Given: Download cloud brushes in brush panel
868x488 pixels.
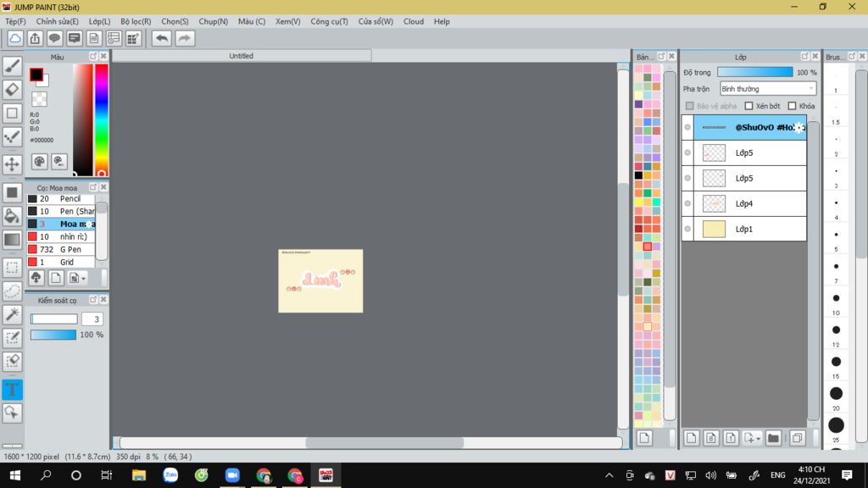Looking at the screenshot, I should pos(36,278).
